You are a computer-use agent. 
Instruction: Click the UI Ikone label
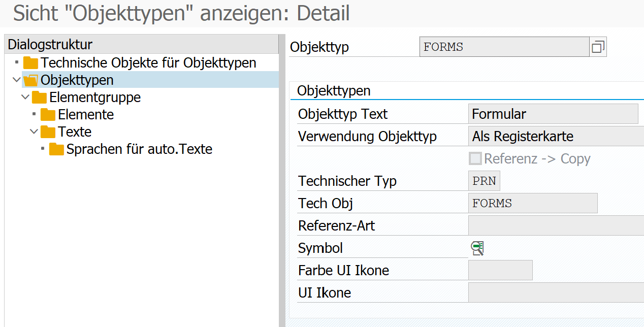coord(325,293)
